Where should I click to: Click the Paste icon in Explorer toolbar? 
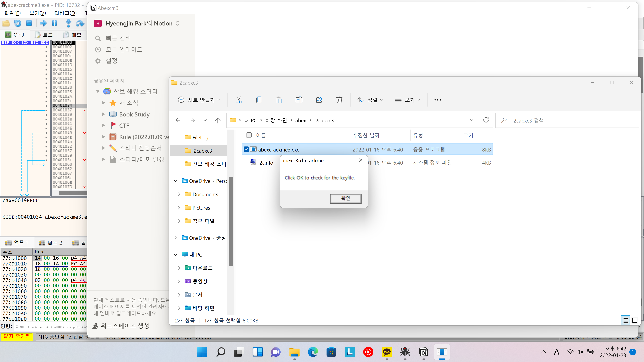tap(279, 100)
